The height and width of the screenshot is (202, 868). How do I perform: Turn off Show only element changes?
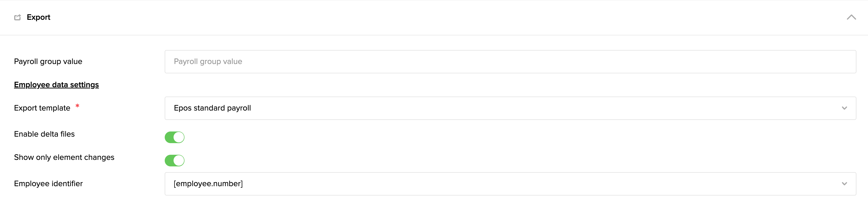coord(174,160)
